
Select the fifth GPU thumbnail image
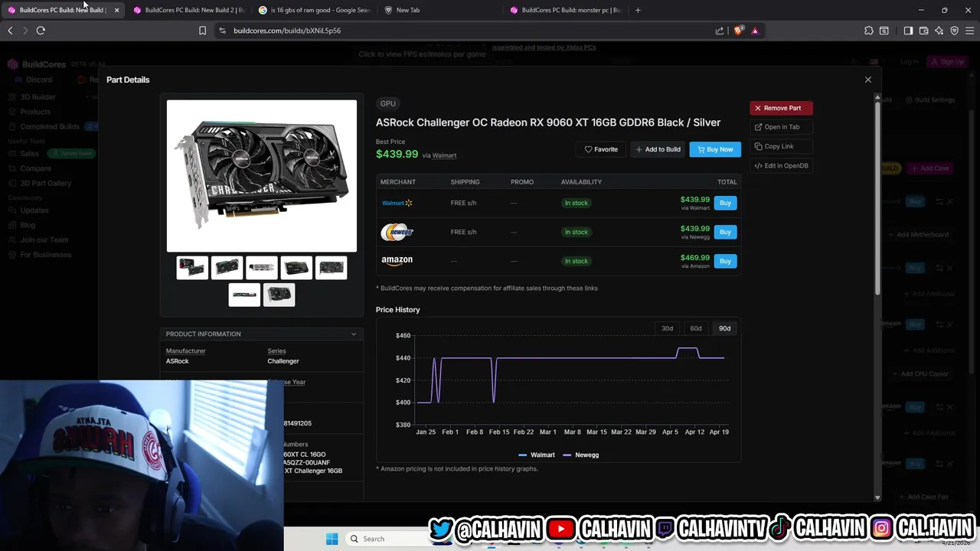331,268
